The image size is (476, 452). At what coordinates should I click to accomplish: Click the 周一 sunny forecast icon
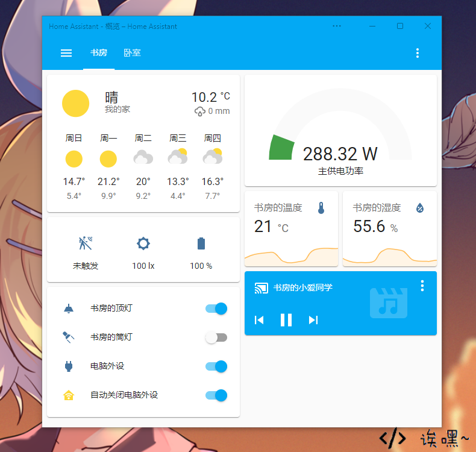(x=108, y=159)
